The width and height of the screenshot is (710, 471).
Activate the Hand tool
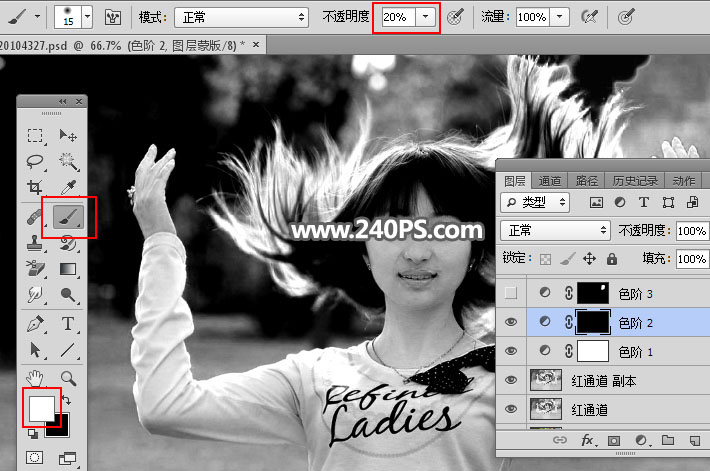35,377
